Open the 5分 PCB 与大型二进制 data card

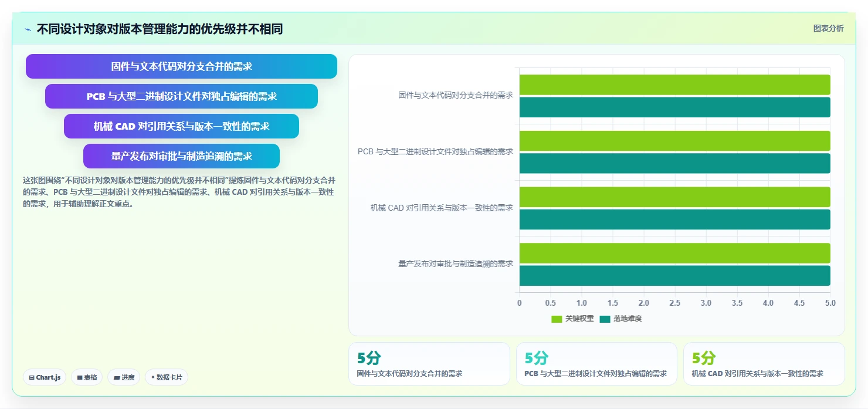[596, 364]
